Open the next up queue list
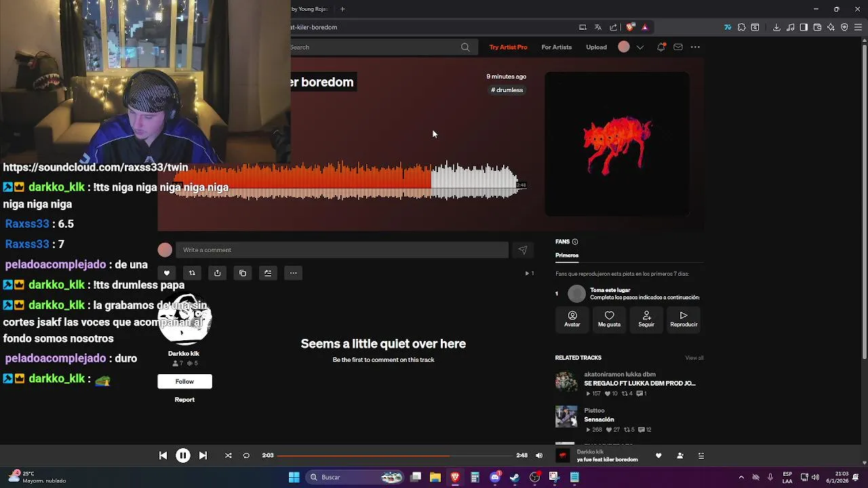 (701, 455)
